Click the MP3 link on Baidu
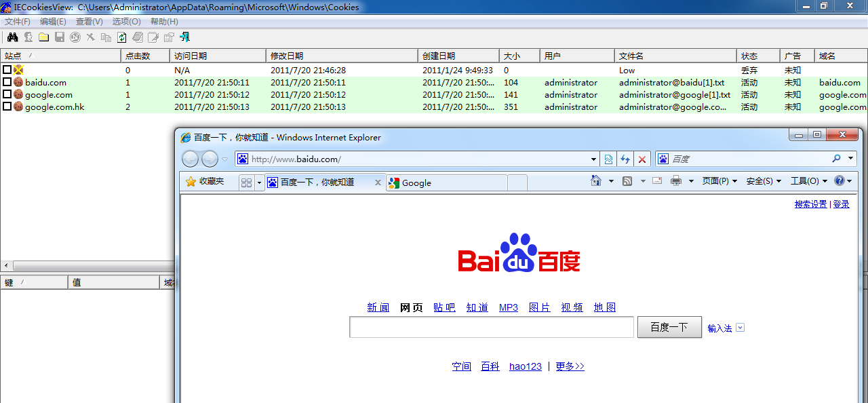Viewport: 868px width, 403px height. tap(509, 307)
